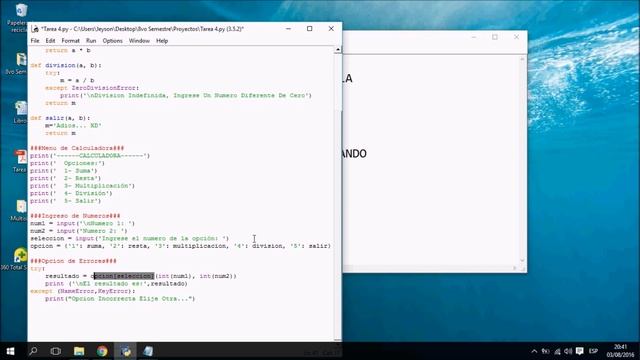Select the Libro desktop icon
This screenshot has width=640, height=360.
tap(20, 112)
